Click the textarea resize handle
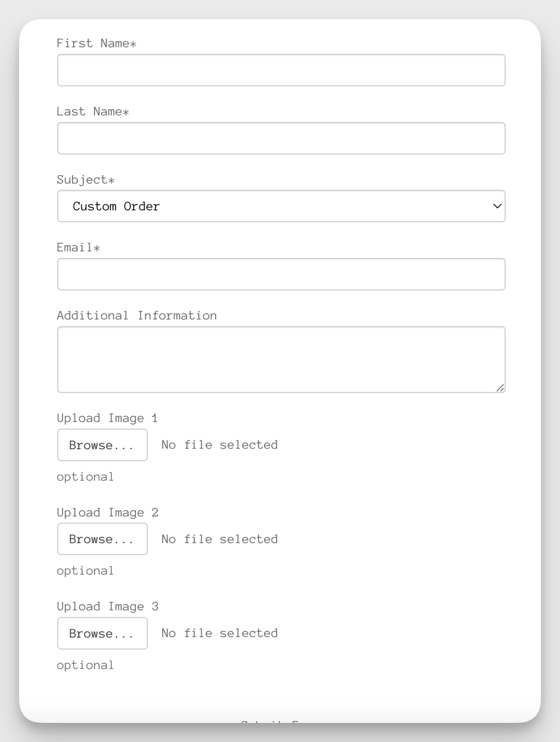 pos(500,389)
